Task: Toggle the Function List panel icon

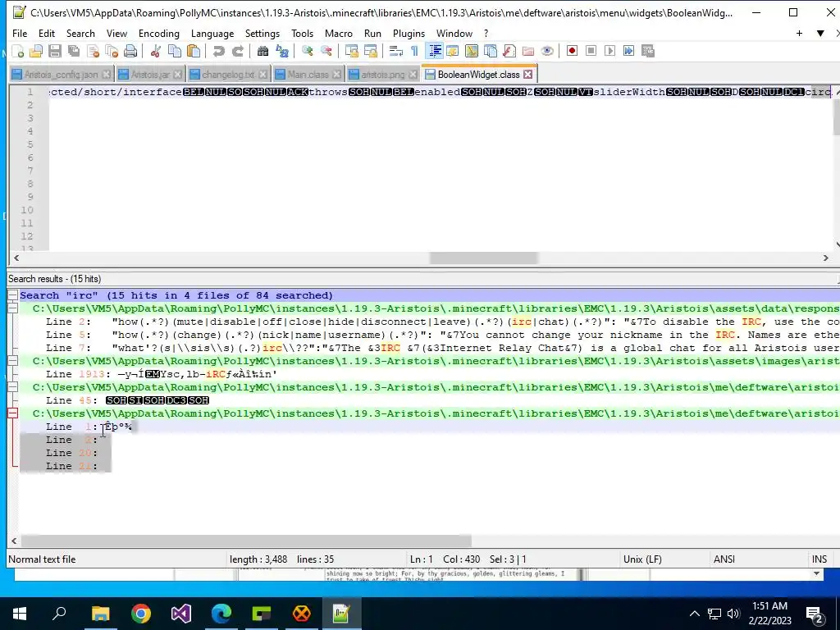Action: (509, 52)
